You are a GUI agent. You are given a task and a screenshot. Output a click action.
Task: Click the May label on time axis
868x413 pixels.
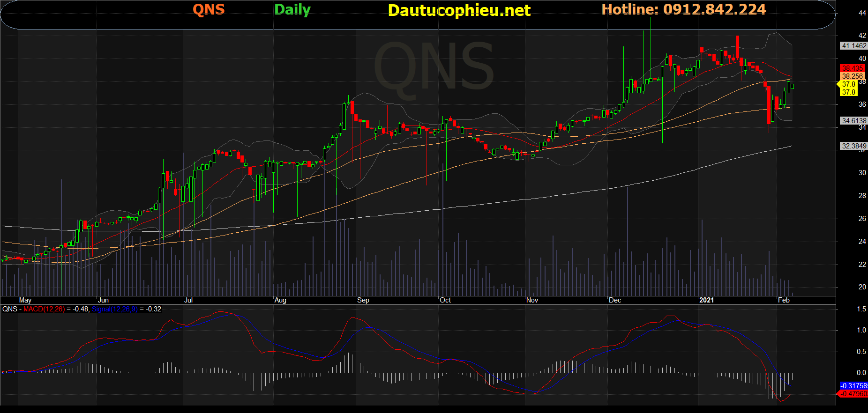[25, 300]
